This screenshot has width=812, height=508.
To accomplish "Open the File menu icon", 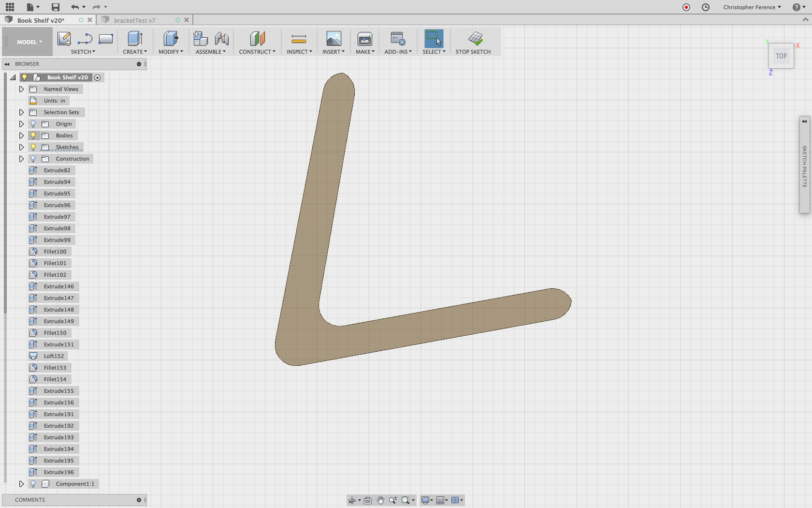I will point(30,7).
